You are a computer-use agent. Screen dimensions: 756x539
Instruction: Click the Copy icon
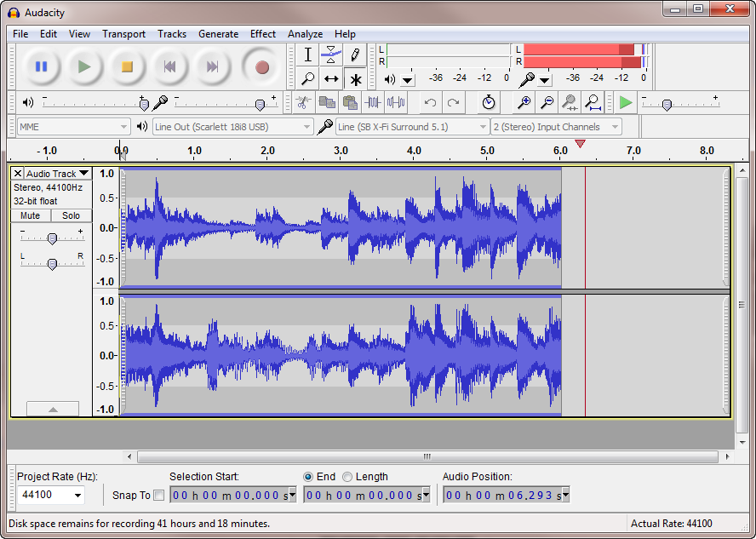[328, 102]
